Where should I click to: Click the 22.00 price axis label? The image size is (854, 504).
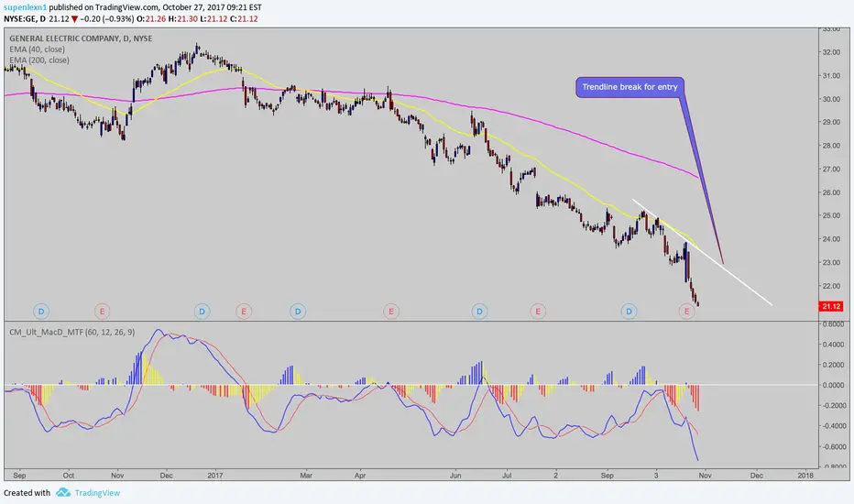pos(831,286)
